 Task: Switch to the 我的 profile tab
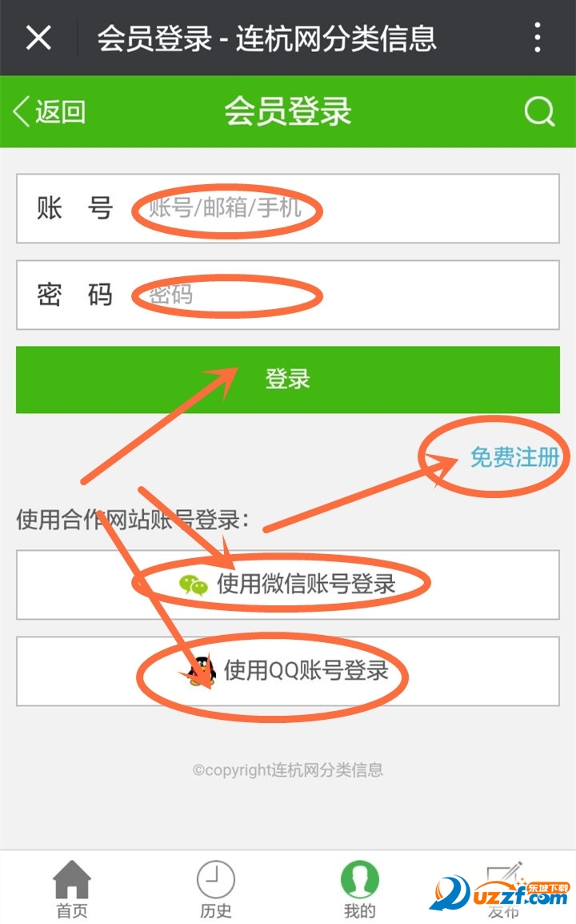360,889
